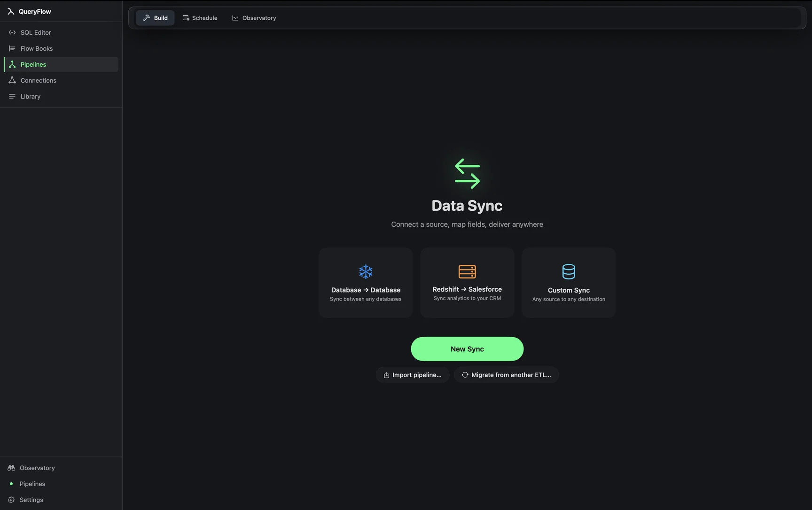Screen dimensions: 812x510
Task: Click the active Pipelines branch icon
Action: (x=12, y=64)
